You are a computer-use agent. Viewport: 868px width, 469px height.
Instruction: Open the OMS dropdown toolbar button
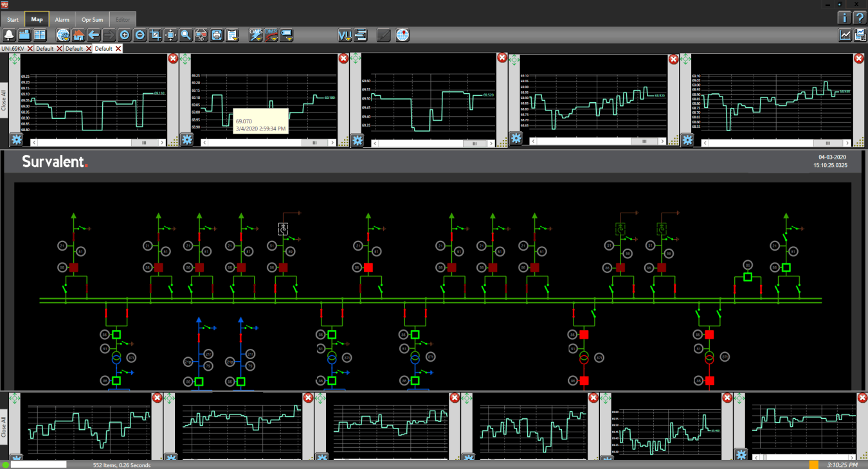click(256, 35)
